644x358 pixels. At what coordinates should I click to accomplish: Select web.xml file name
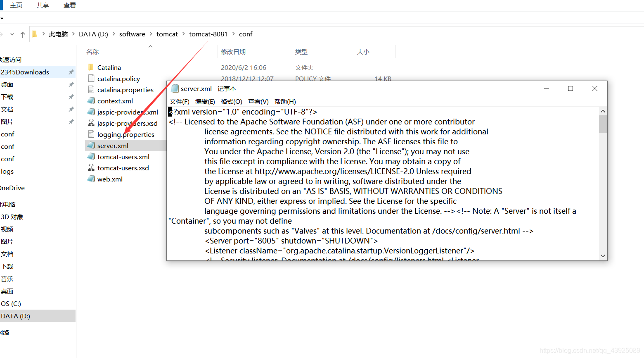tap(110, 179)
